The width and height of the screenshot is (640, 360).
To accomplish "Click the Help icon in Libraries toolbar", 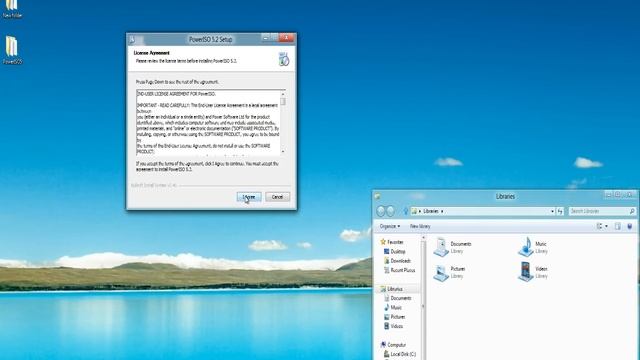I will click(x=630, y=226).
